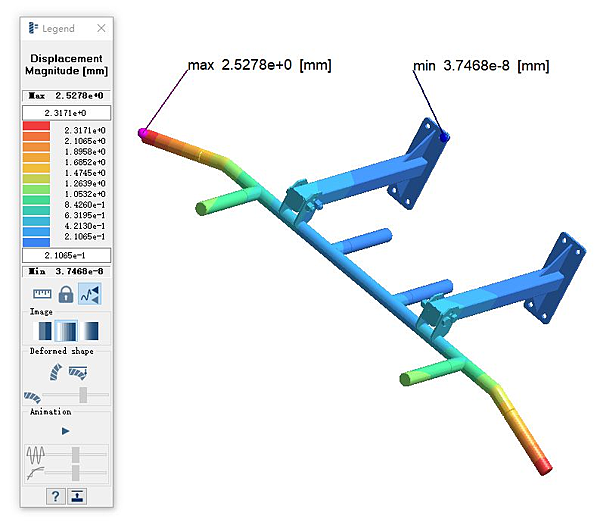Click the min 3.7468e-8 [mm] annotation

pyautogui.click(x=481, y=66)
